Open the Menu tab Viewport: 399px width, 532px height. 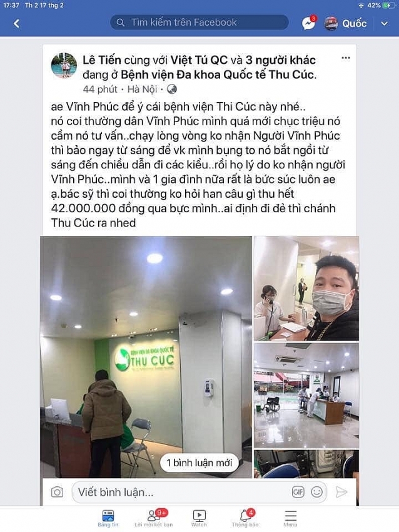[290, 518]
